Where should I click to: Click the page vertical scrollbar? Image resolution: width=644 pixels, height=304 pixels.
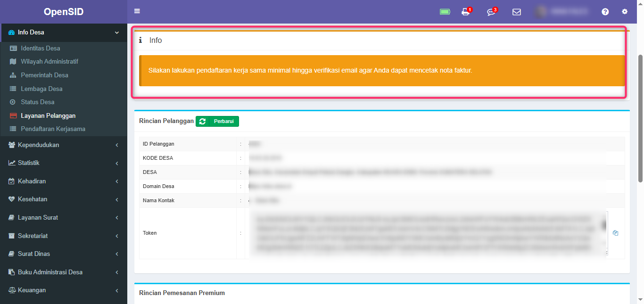[640, 118]
